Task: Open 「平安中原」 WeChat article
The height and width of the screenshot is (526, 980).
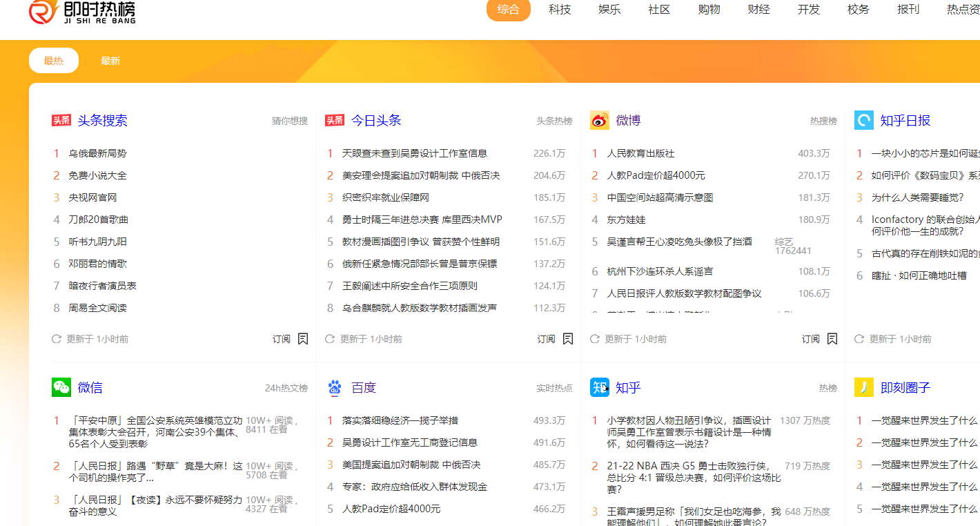Action: [x=156, y=431]
